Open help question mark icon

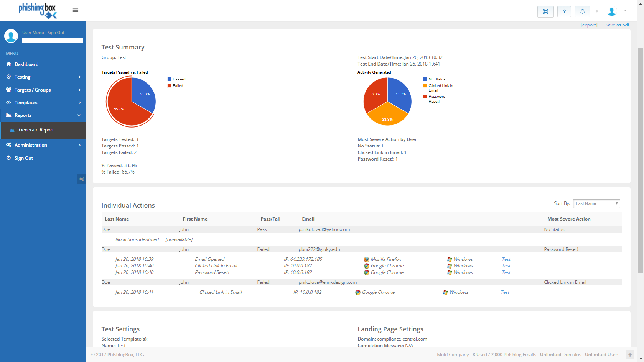tap(564, 11)
